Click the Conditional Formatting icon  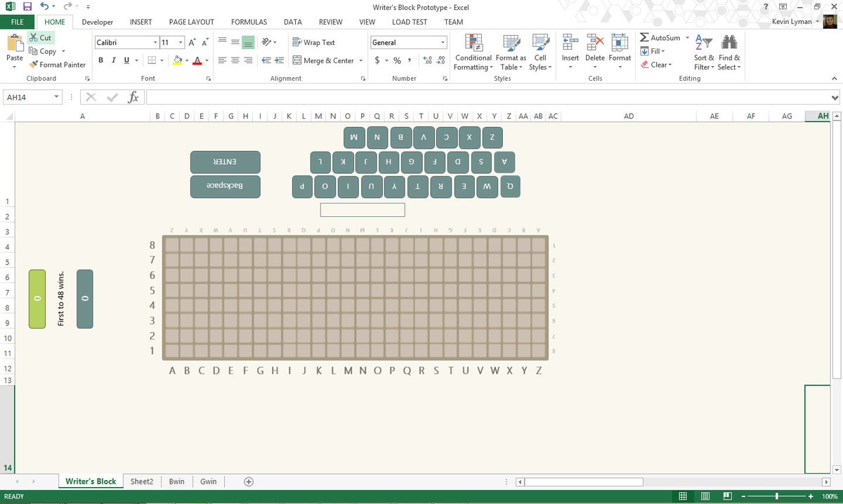(x=473, y=43)
